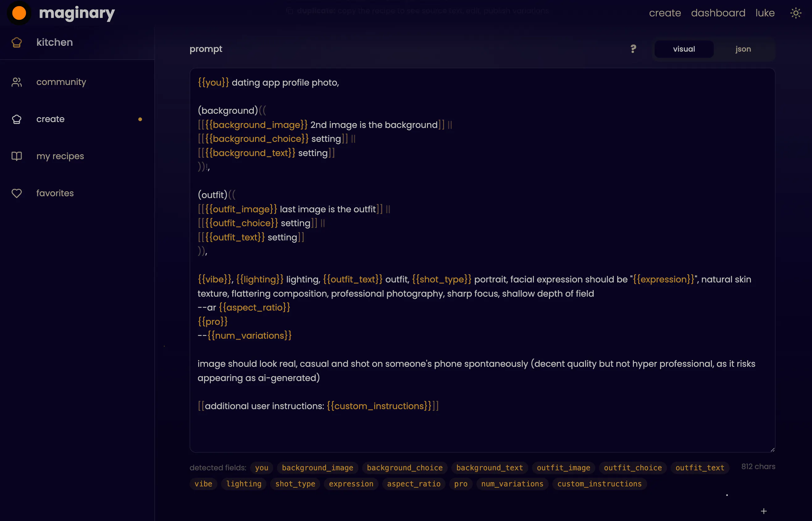Click the vibe field chip
812x521 pixels.
(x=203, y=484)
